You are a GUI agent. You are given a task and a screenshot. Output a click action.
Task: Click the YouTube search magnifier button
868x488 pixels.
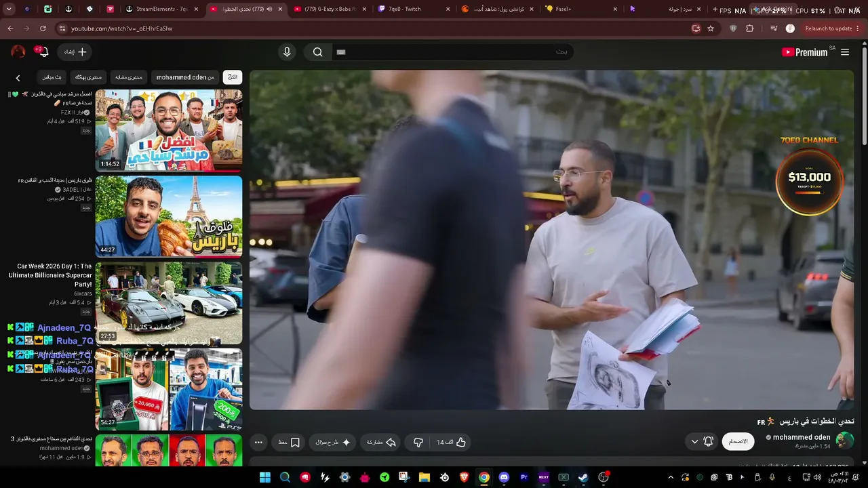pyautogui.click(x=317, y=52)
